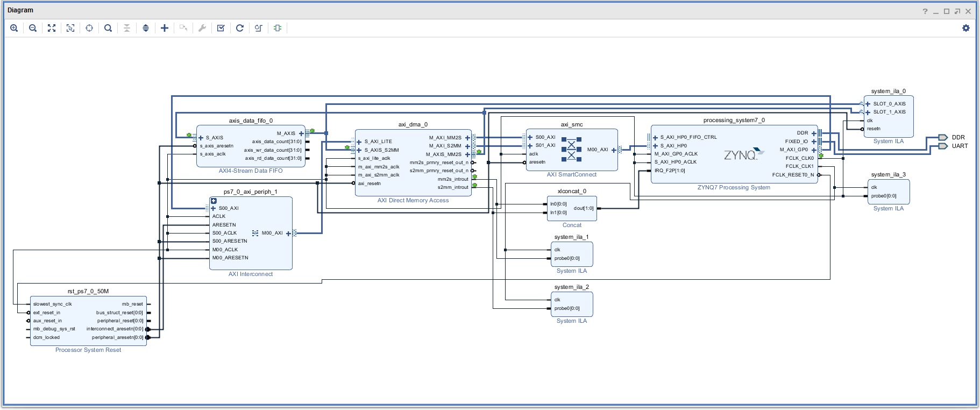Expand M_AXI_MM2S interface on axi_dma_0
The image size is (980, 410).
(467, 138)
